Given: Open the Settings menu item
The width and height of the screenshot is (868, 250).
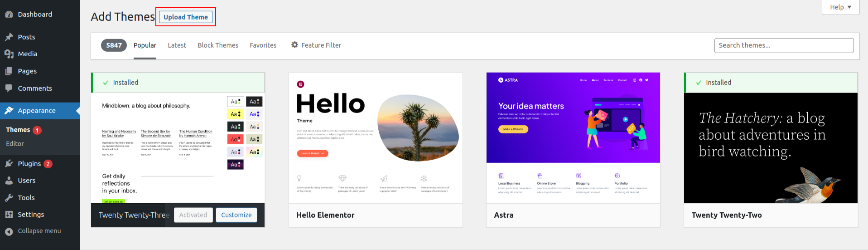Looking at the screenshot, I should [40, 215].
